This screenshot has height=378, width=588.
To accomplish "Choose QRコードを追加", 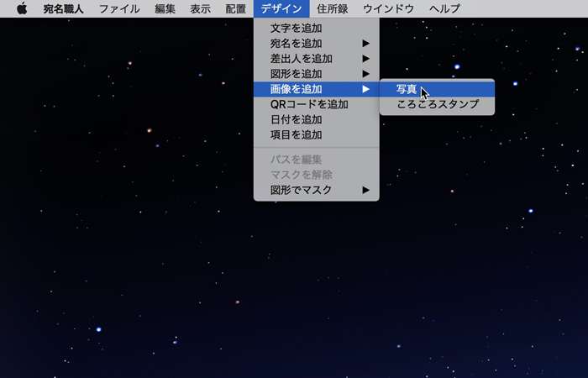I will click(309, 104).
